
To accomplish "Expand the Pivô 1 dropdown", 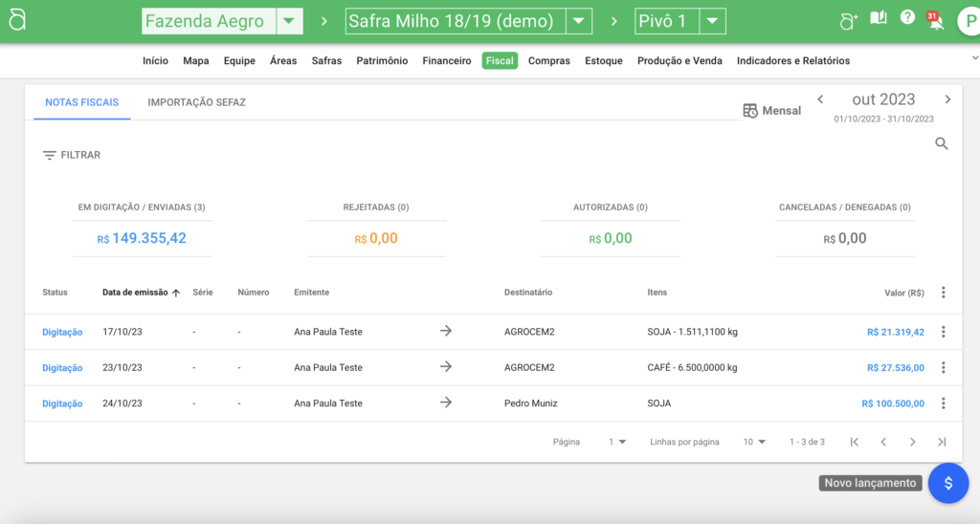I will [x=712, y=21].
